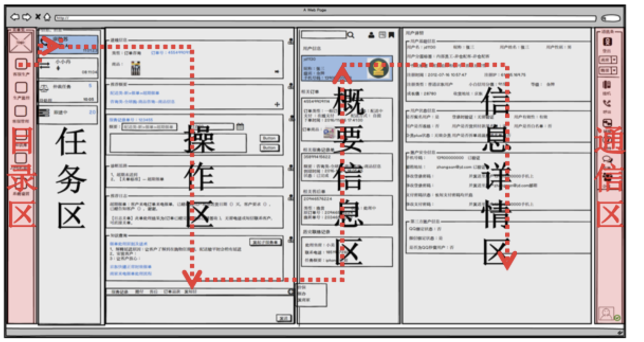Select the third square icon under the logo

coord(21,111)
